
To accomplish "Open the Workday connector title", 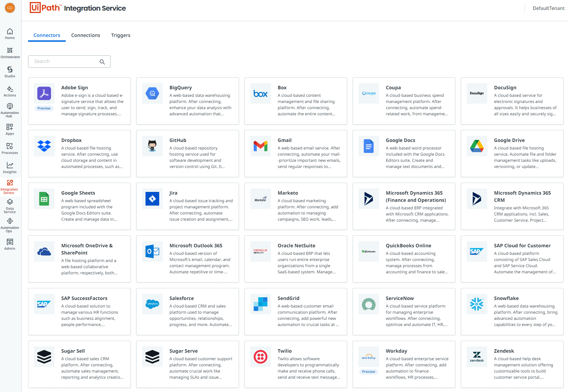I will pyautogui.click(x=396, y=351).
